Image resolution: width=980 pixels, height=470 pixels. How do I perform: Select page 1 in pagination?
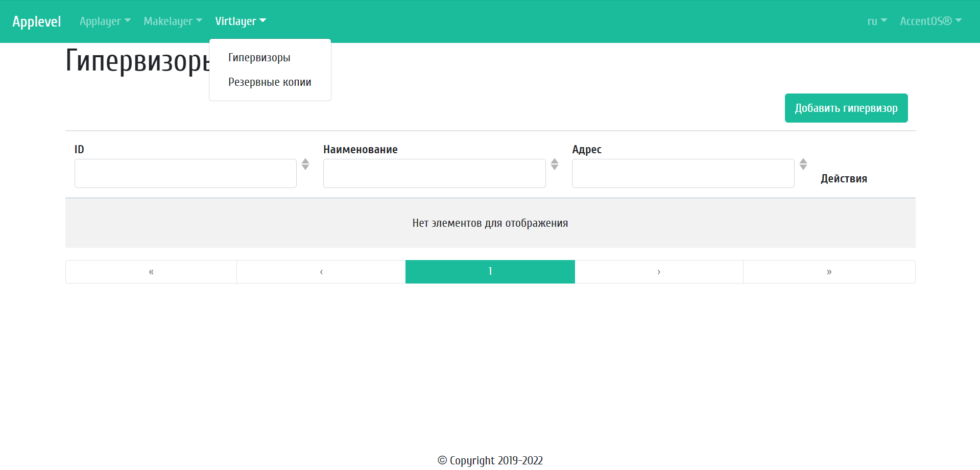pos(490,272)
